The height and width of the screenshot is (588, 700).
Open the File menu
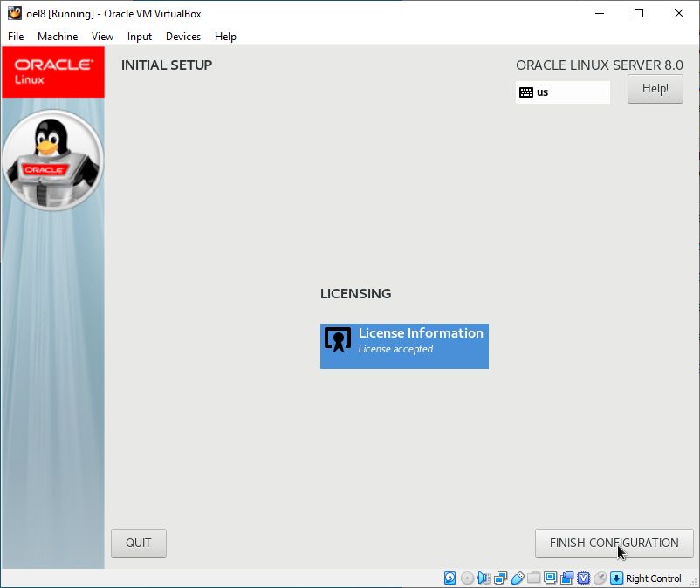pyautogui.click(x=16, y=37)
